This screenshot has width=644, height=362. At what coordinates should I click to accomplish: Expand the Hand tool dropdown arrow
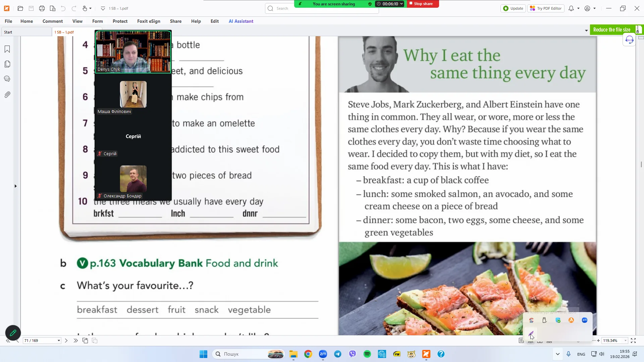(91, 8)
